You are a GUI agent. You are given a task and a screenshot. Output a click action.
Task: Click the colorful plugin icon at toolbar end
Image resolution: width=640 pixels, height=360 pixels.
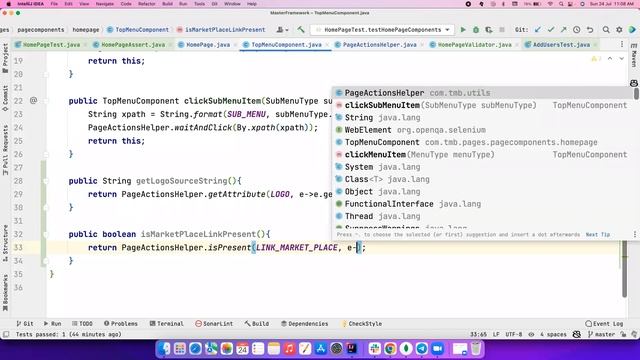click(632, 30)
